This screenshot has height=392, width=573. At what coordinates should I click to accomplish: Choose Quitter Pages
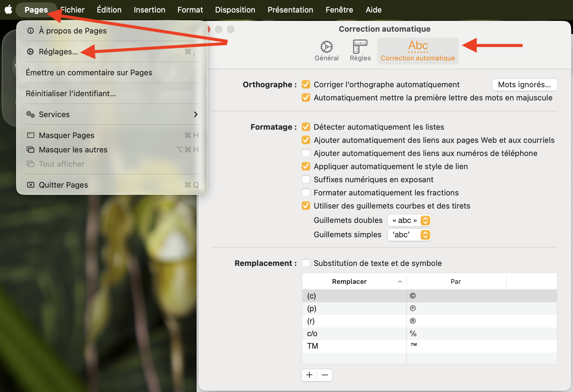click(x=112, y=185)
